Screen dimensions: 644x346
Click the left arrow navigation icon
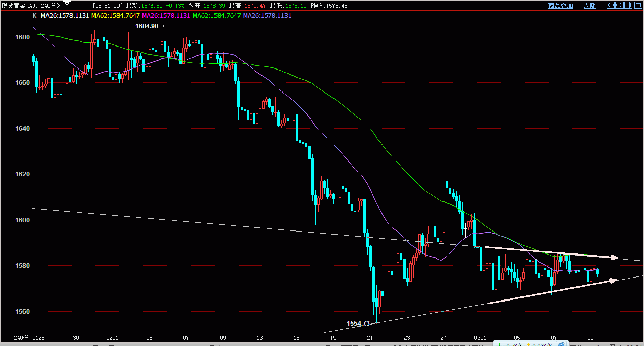610,5
